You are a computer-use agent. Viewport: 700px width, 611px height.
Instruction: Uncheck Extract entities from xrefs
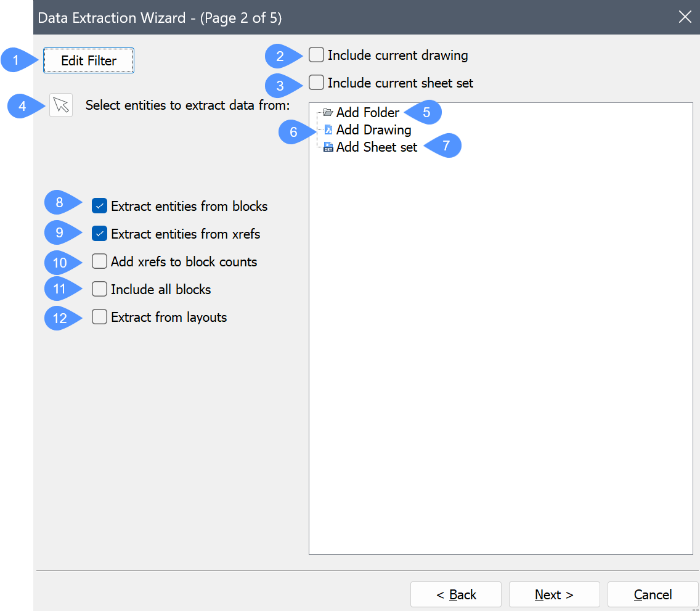click(99, 234)
